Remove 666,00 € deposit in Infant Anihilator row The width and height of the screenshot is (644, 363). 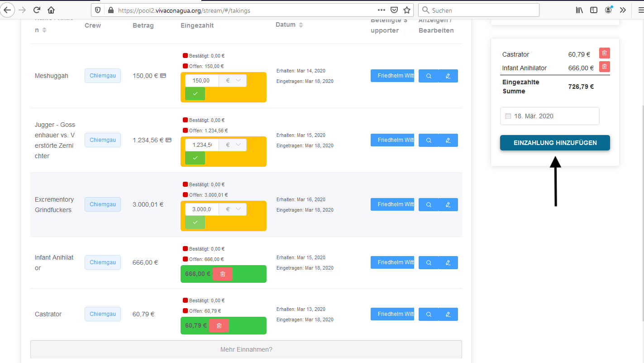click(222, 274)
